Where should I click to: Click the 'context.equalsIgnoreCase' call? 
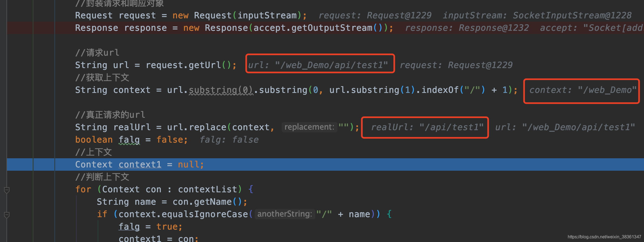point(183,214)
